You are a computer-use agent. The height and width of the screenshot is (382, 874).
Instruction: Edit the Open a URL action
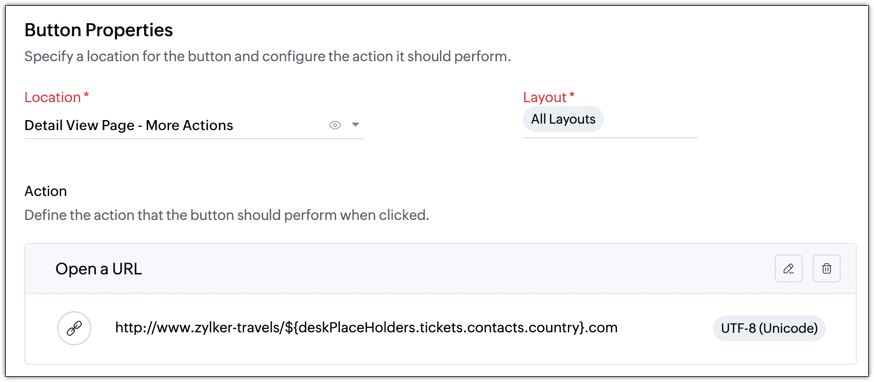[789, 269]
